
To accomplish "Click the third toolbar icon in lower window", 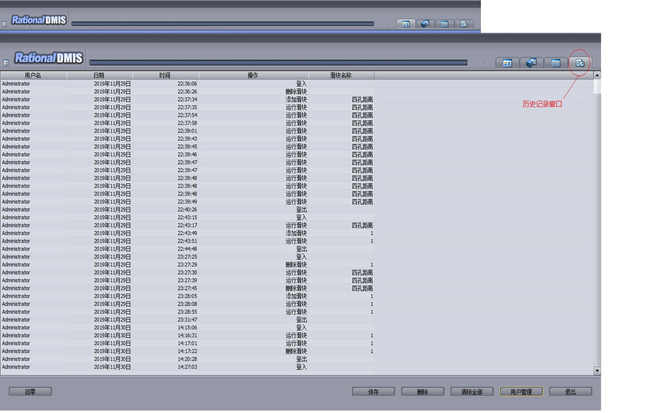I will [556, 63].
